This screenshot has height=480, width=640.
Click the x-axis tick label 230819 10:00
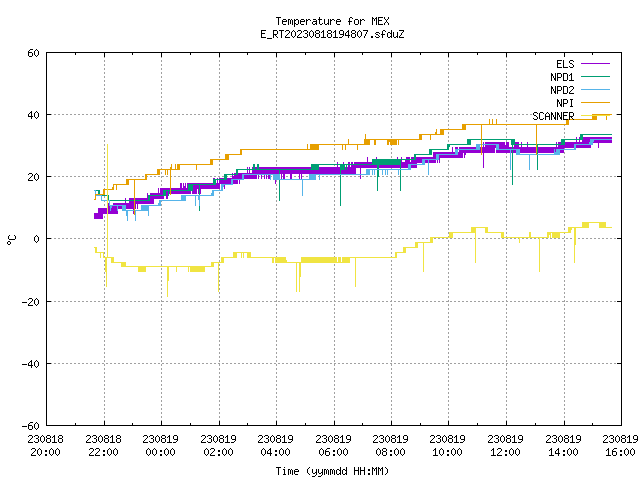tap(448, 446)
